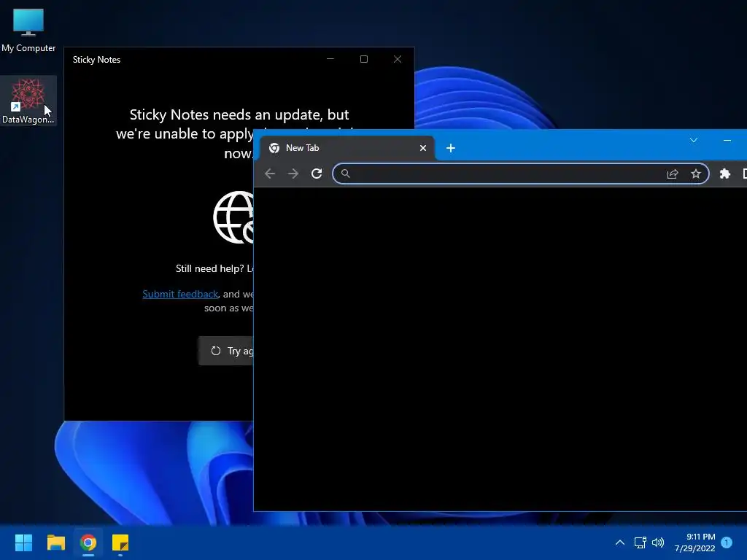The height and width of the screenshot is (560, 747).
Task: Open My Computer desktop icon
Action: (28, 28)
